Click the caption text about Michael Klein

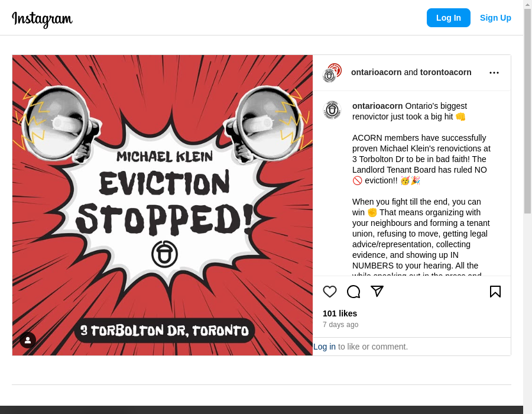pyautogui.click(x=421, y=159)
